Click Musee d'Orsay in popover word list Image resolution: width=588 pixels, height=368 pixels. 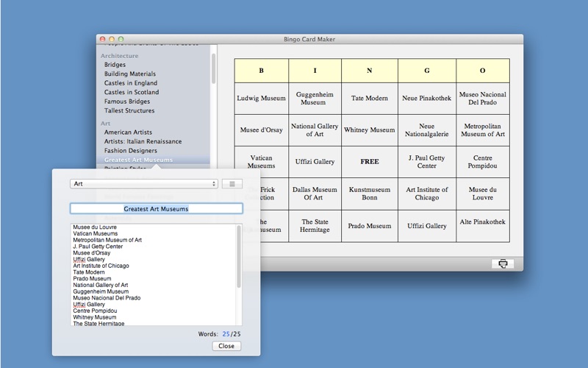91,252
